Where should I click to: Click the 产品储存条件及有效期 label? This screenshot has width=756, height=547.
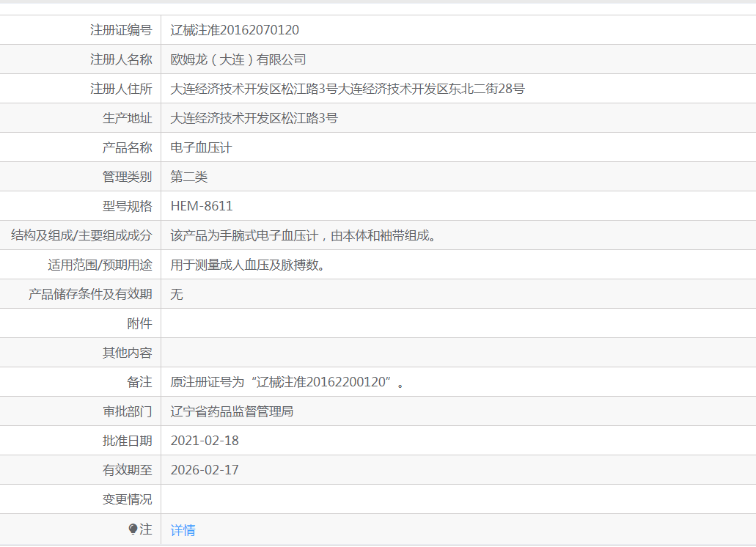[90, 295]
